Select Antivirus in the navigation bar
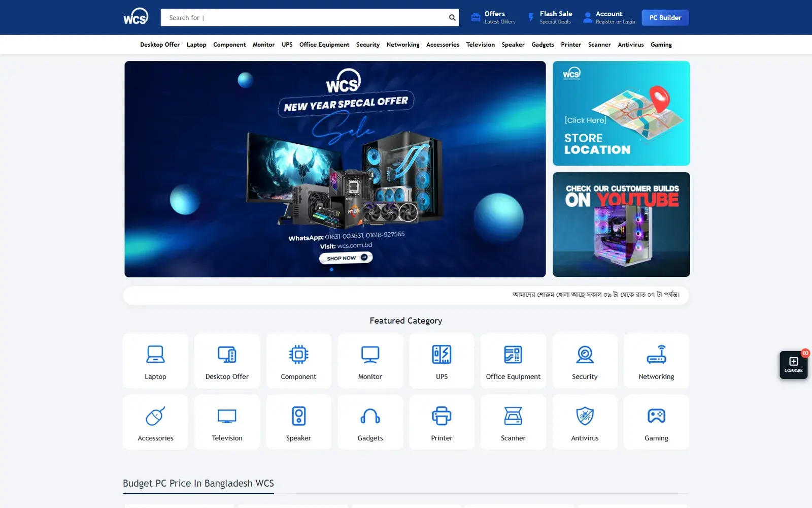The width and height of the screenshot is (812, 508). (631, 45)
